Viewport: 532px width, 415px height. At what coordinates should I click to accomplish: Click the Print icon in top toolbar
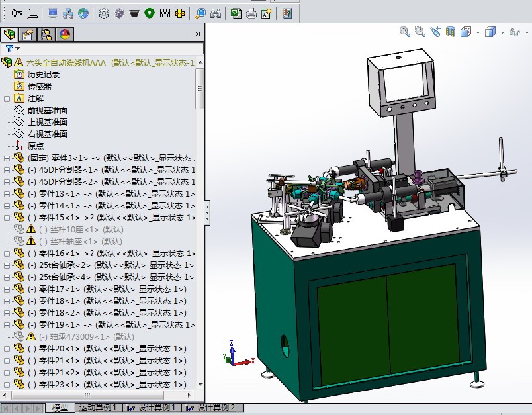click(251, 13)
